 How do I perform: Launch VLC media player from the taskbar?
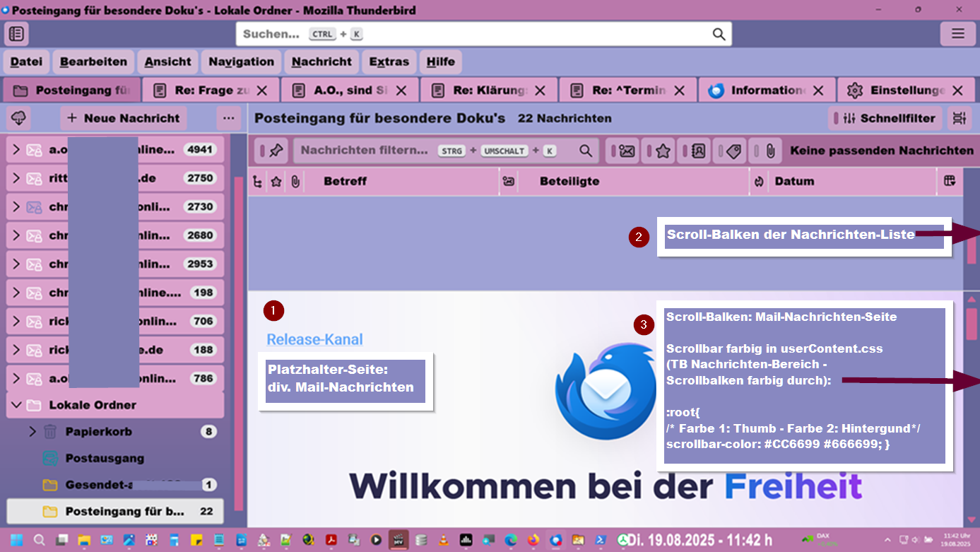(x=443, y=540)
